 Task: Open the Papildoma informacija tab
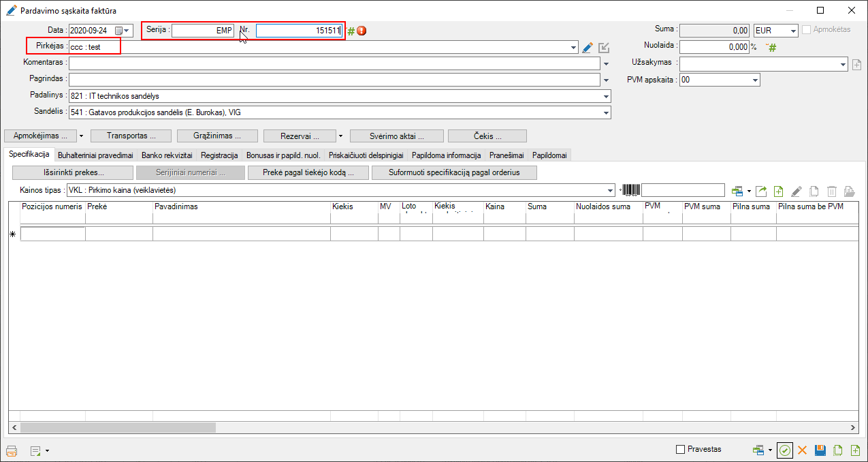446,155
